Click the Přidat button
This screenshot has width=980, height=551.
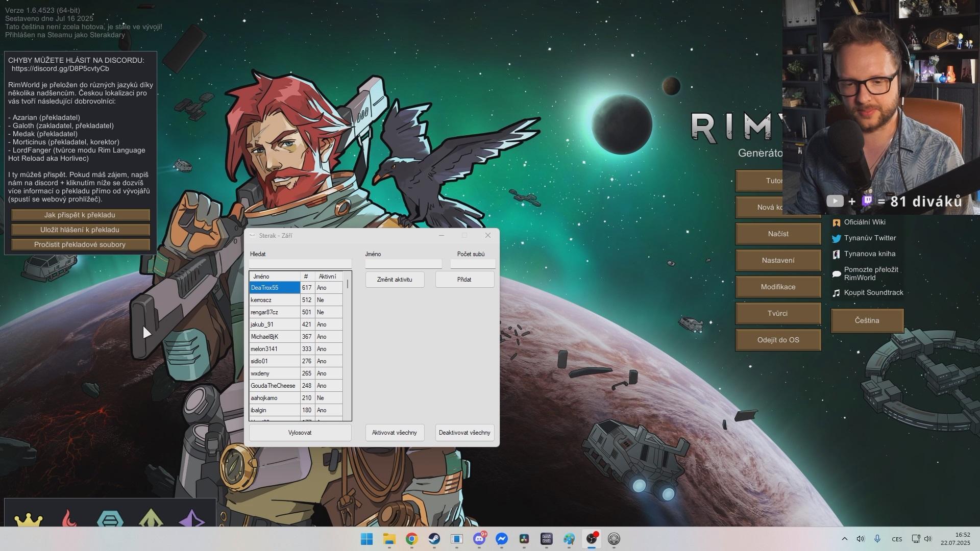point(464,280)
